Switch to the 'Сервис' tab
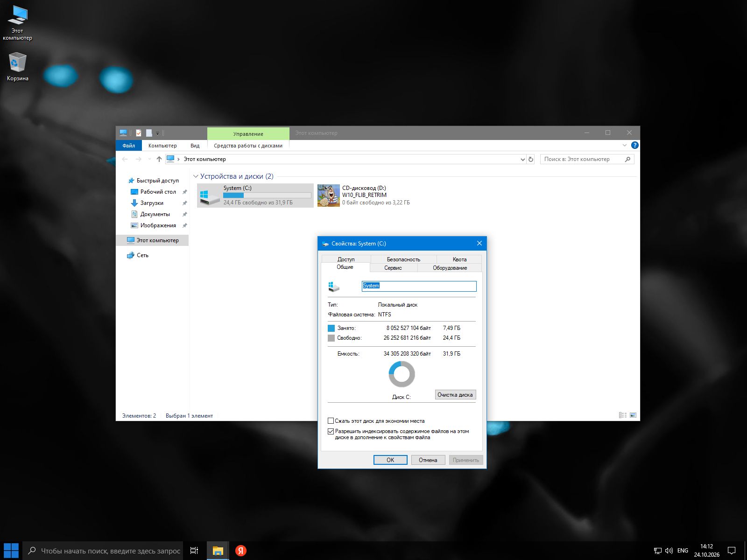The height and width of the screenshot is (560, 747). pyautogui.click(x=393, y=267)
